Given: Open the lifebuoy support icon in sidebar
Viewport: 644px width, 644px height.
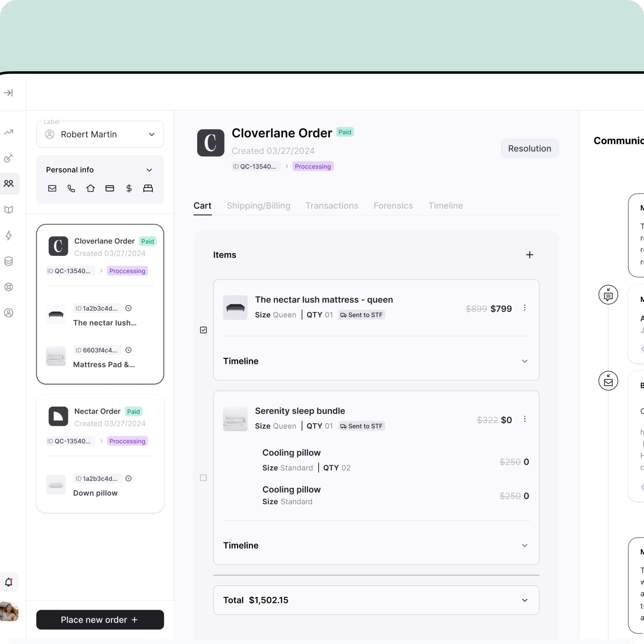Looking at the screenshot, I should (9, 287).
